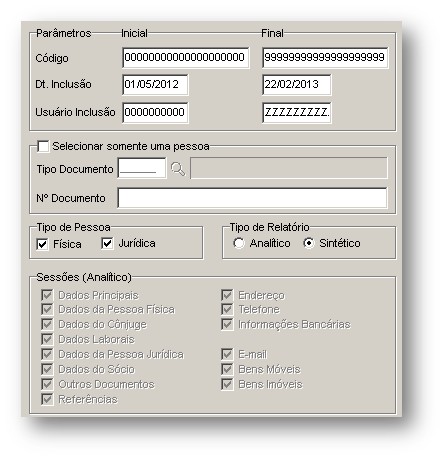The height and width of the screenshot is (459, 444).
Task: Toggle the Informações Bancárias checkbox
Action: (227, 324)
